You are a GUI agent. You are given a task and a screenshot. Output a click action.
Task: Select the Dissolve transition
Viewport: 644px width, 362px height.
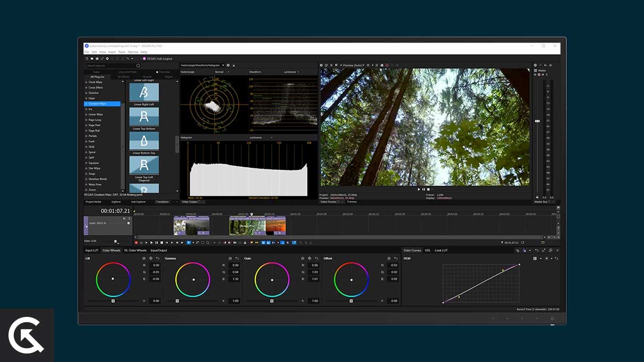point(94,93)
